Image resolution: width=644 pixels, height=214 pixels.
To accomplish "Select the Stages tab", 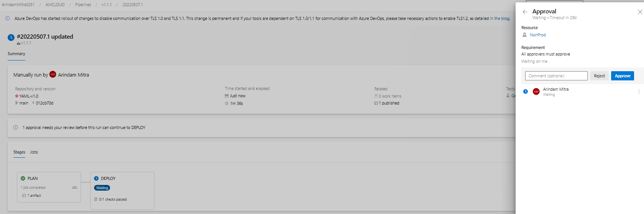I will [19, 152].
